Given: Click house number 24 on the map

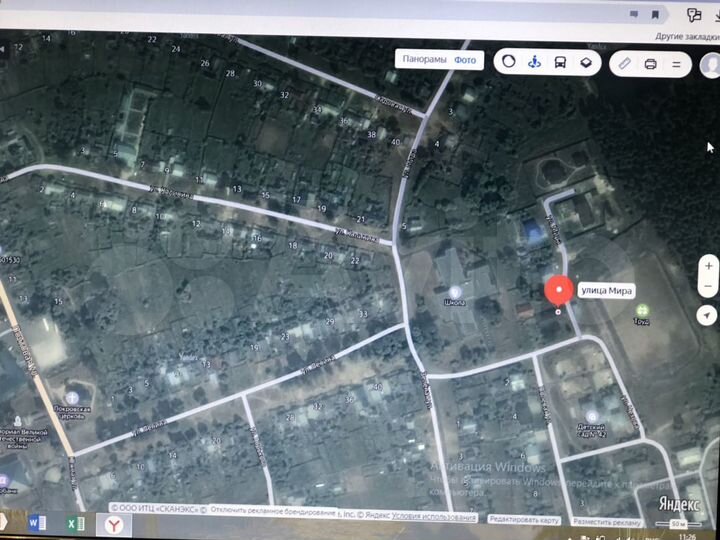Looking at the screenshot, I should 176,48.
